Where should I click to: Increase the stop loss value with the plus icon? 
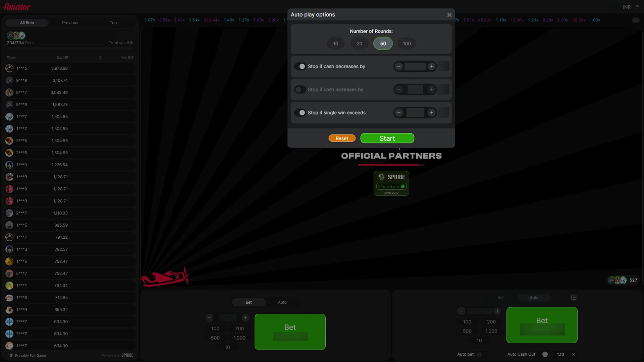(x=432, y=66)
